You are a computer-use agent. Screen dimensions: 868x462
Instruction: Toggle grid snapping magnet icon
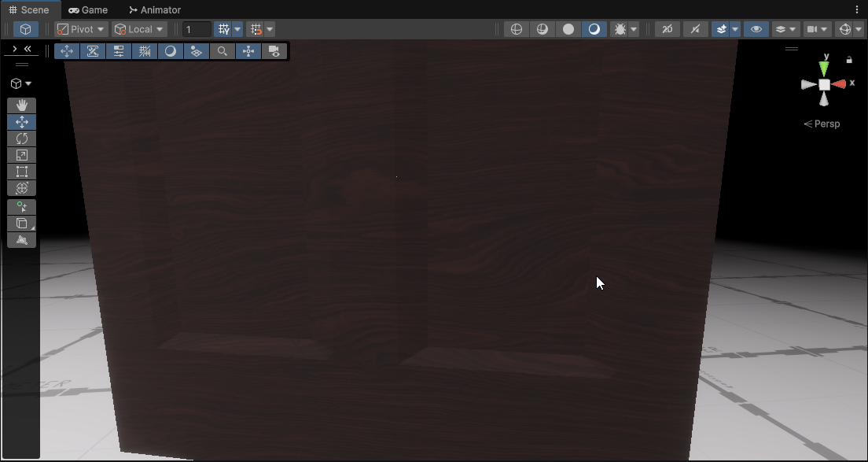coord(256,29)
